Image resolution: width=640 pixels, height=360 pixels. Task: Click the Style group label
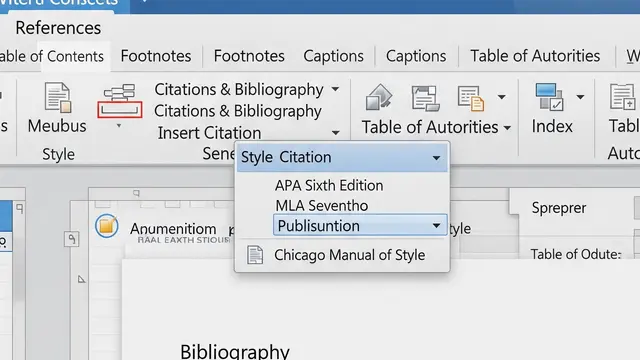[58, 155]
